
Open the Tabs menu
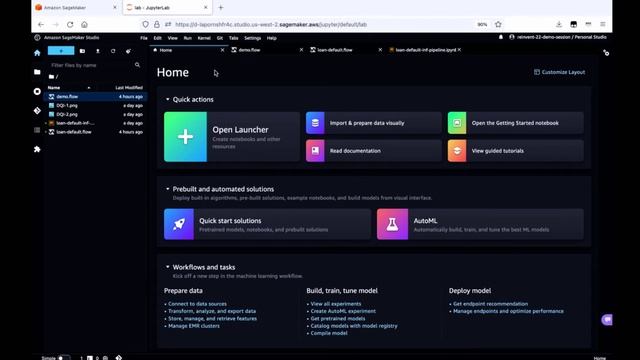233,38
